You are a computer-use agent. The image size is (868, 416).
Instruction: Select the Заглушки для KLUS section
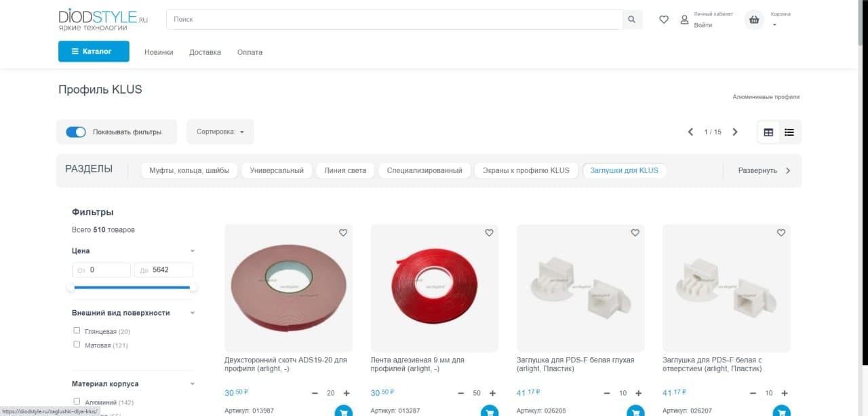(625, 170)
